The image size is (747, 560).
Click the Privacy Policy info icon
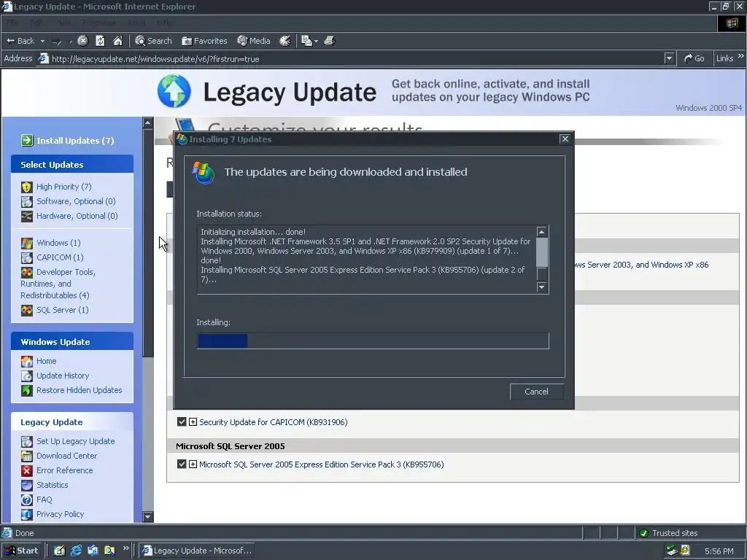[27, 514]
